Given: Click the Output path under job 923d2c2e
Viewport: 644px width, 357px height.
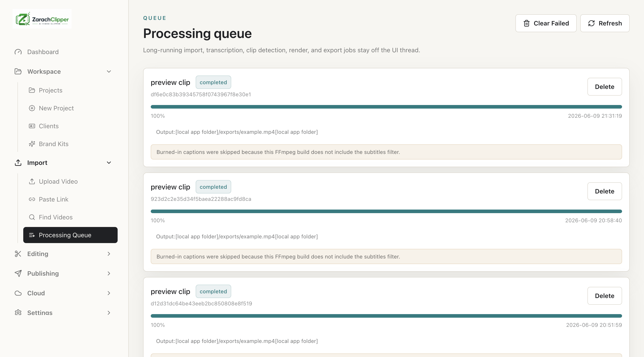Looking at the screenshot, I should (237, 237).
